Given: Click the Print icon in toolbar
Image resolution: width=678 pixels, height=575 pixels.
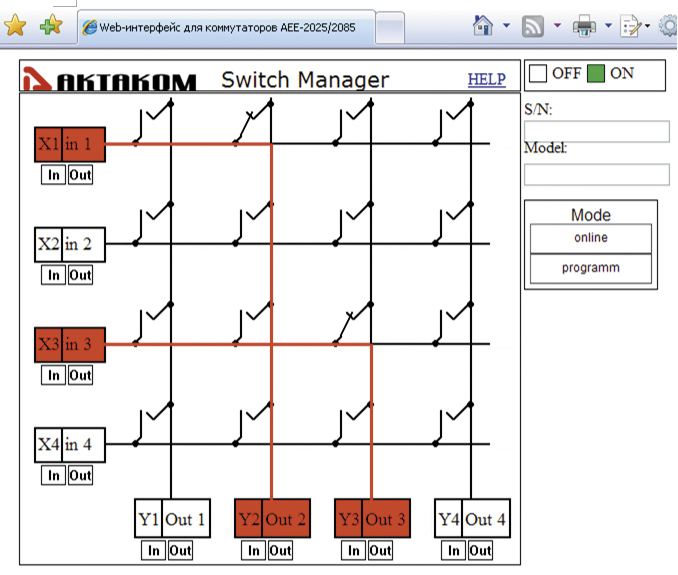Looking at the screenshot, I should 585,26.
